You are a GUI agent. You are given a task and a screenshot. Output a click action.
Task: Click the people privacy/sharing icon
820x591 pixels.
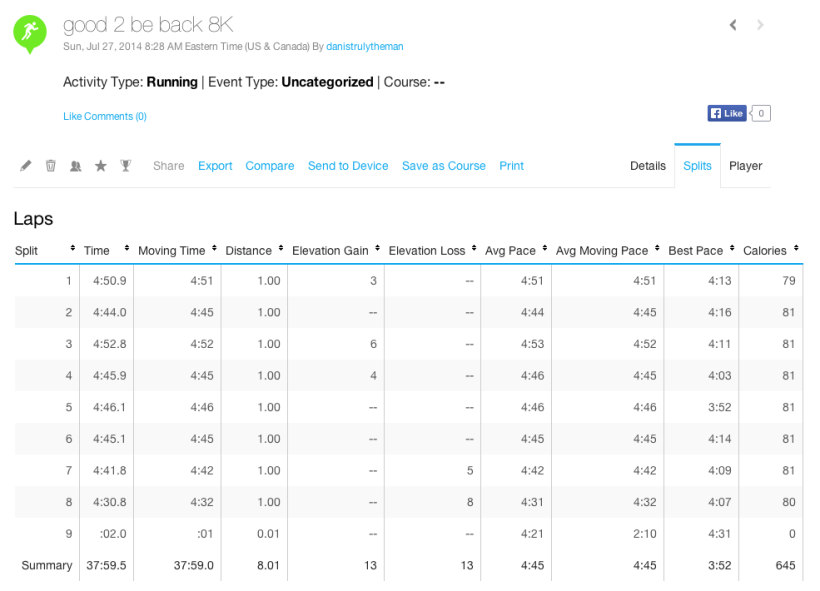pyautogui.click(x=75, y=166)
